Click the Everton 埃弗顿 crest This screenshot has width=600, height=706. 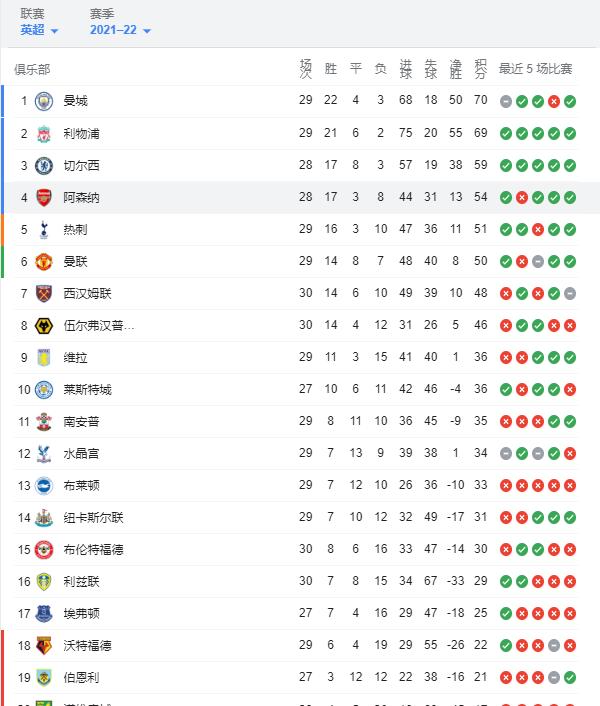click(x=44, y=614)
